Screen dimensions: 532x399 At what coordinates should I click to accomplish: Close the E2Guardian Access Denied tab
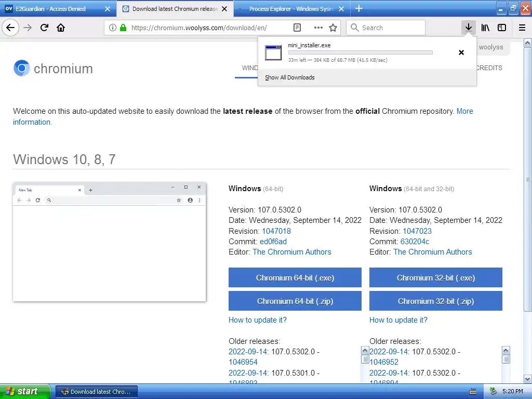click(x=107, y=9)
